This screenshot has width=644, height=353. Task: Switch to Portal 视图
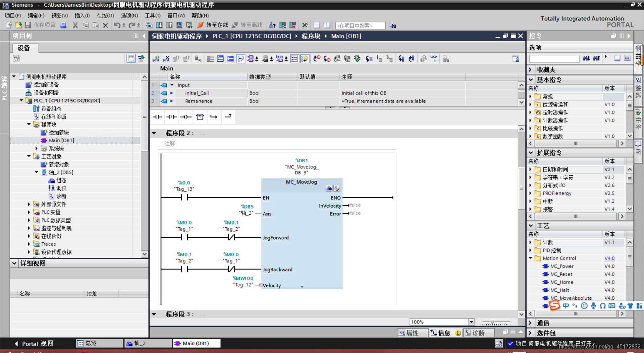click(x=34, y=344)
